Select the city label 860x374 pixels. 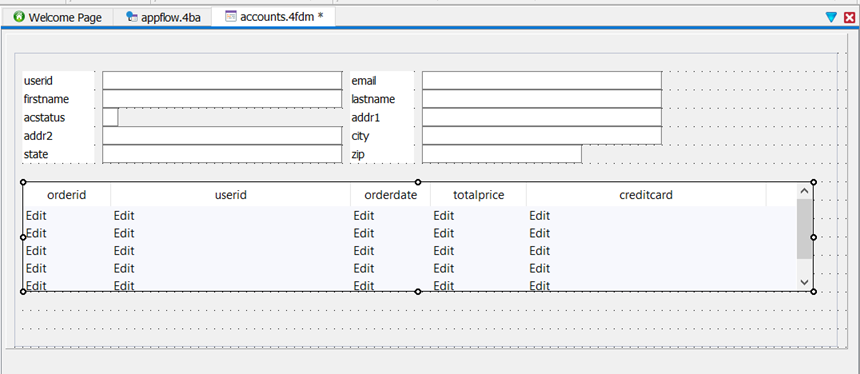point(360,136)
